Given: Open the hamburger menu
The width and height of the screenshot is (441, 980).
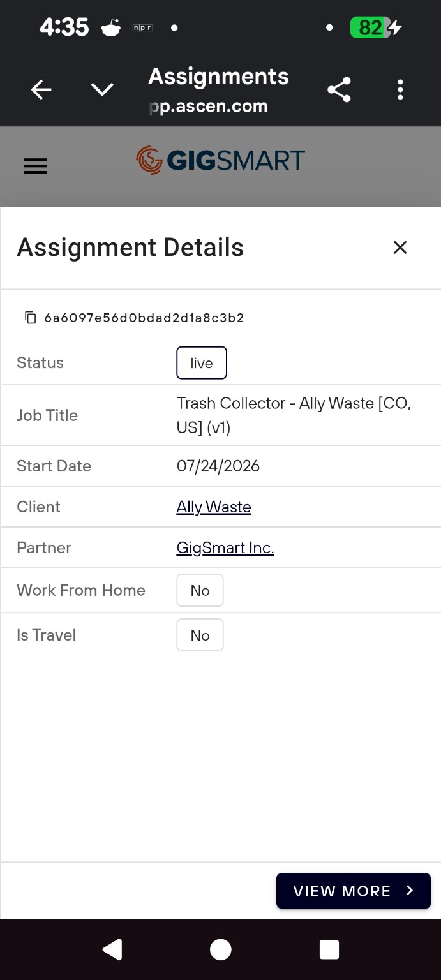Looking at the screenshot, I should 36,166.
